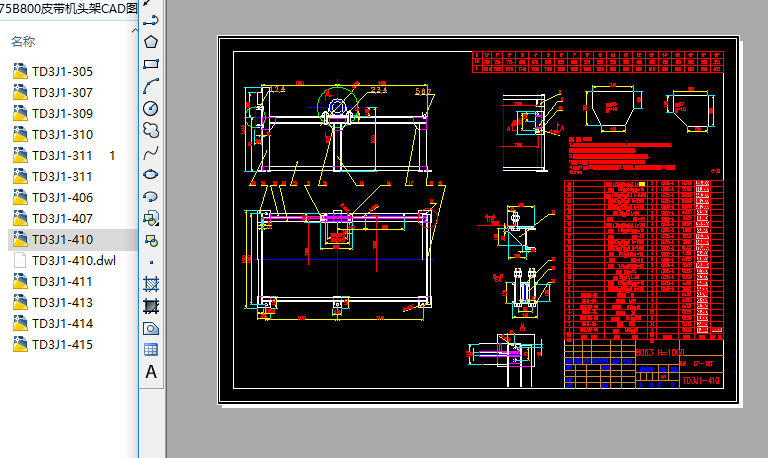Click the sort chevron above the name column
This screenshot has height=458, width=768.
135,30
